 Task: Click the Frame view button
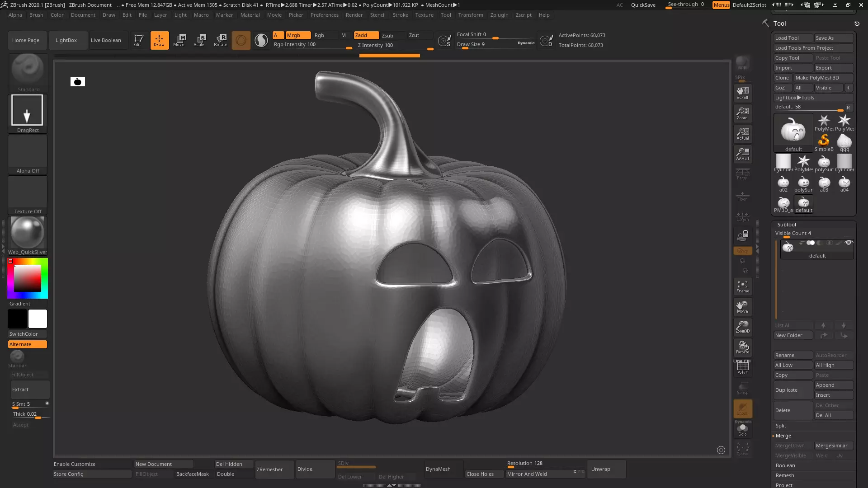(x=742, y=286)
